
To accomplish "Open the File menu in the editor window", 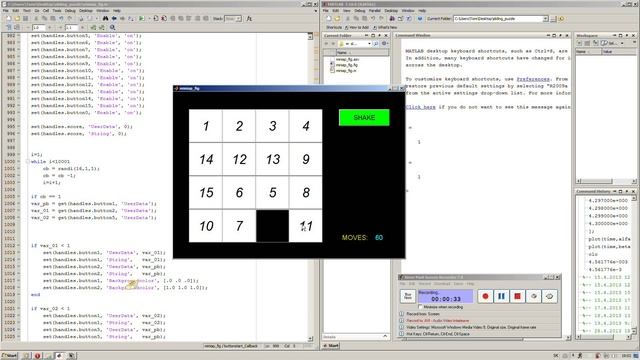I will tap(6, 11).
